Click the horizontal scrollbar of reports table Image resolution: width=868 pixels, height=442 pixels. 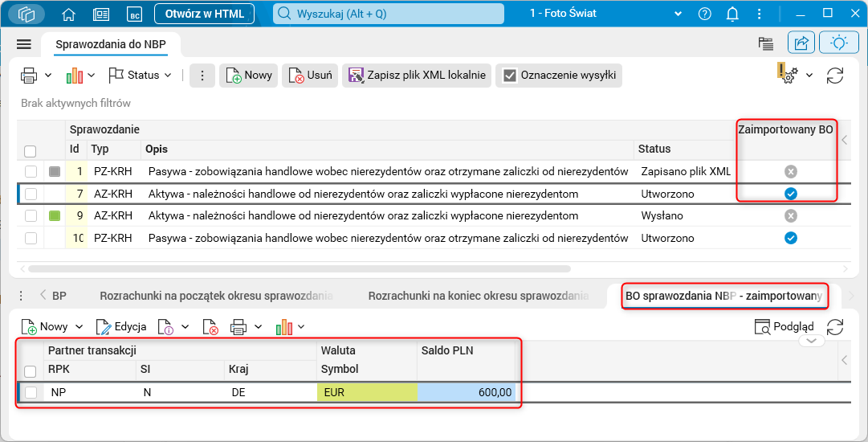pyautogui.click(x=299, y=268)
